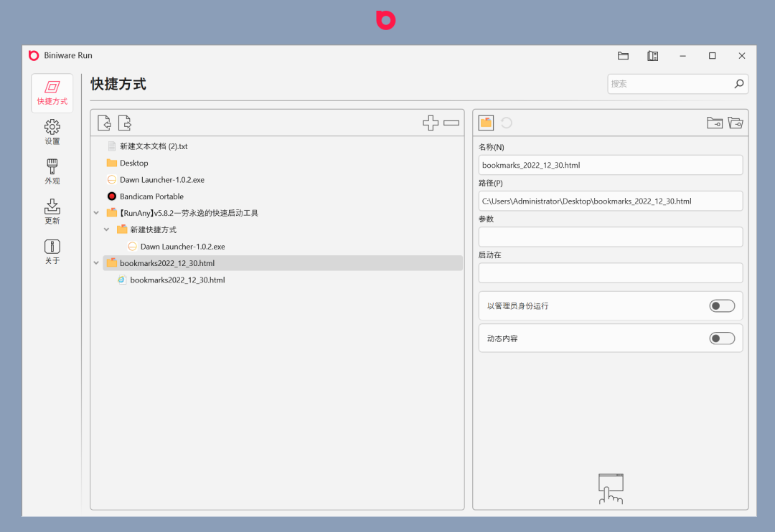Open the 更新 update section

click(x=52, y=212)
